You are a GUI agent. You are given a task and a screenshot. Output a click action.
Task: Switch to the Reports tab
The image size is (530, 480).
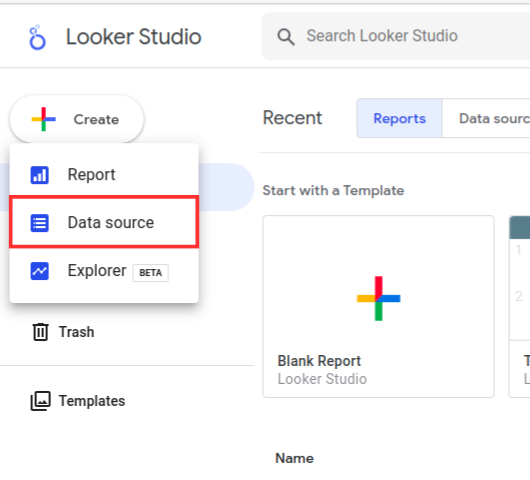(x=400, y=118)
